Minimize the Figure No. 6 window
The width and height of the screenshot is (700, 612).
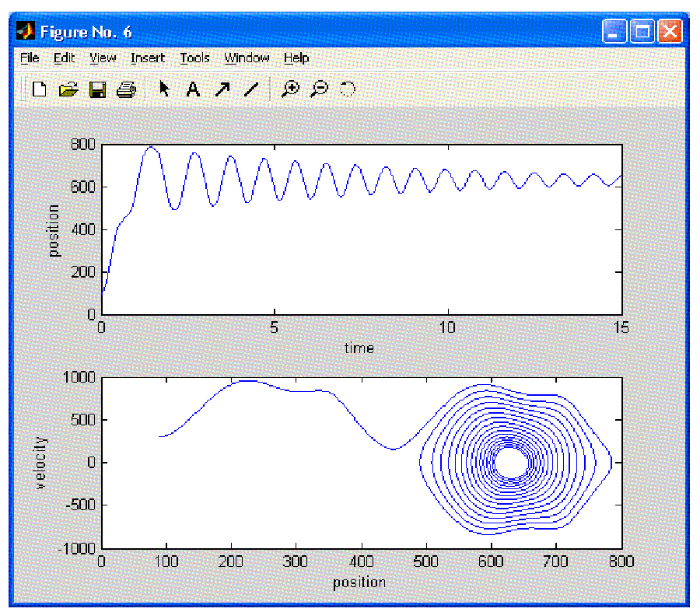click(614, 31)
